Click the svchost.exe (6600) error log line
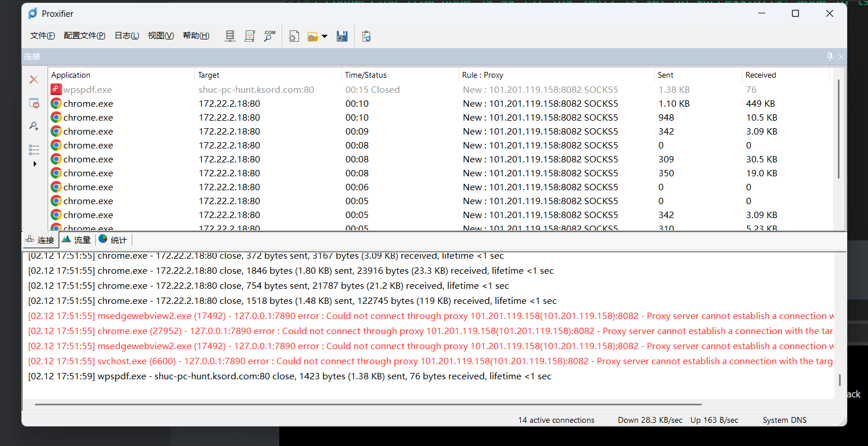 [x=430, y=361]
